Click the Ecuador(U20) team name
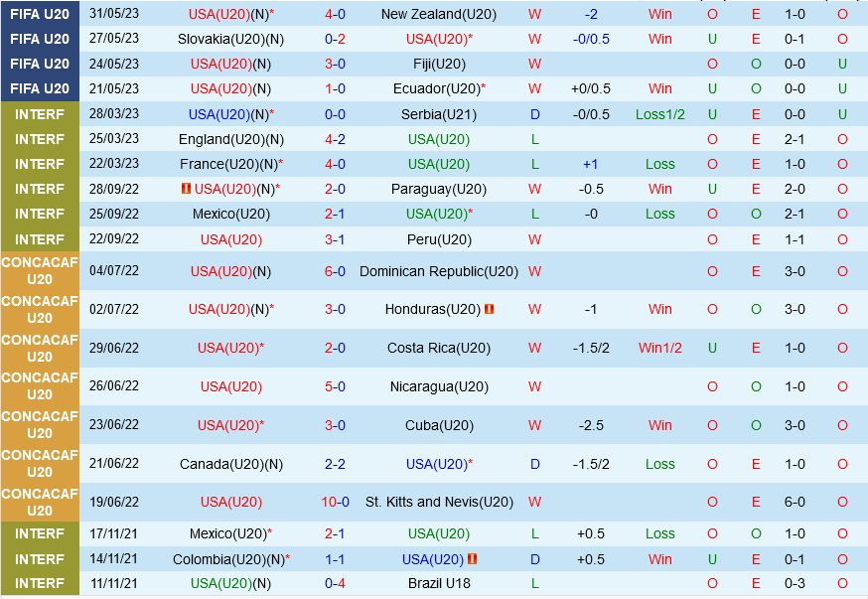Screen dimensions: 868x599 pos(439,89)
